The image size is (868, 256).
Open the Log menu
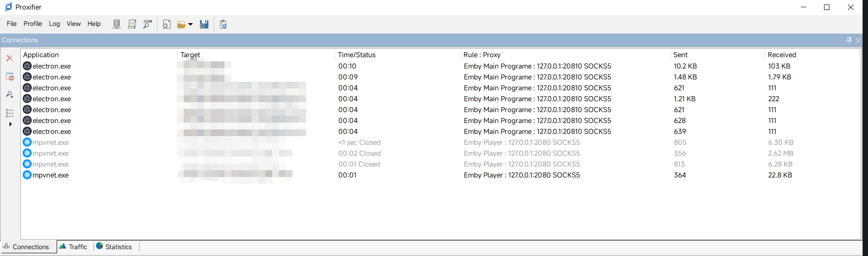pos(54,24)
